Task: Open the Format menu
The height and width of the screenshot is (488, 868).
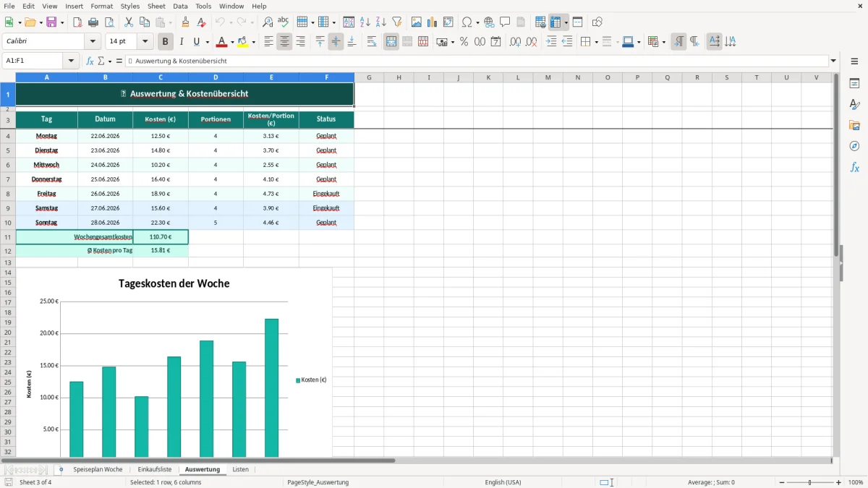Action: 102,6
